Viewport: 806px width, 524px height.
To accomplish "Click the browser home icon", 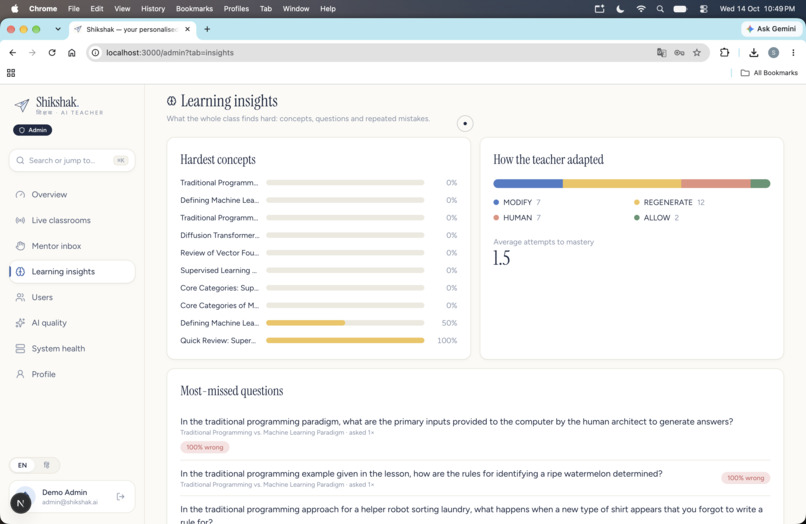I will [x=71, y=52].
